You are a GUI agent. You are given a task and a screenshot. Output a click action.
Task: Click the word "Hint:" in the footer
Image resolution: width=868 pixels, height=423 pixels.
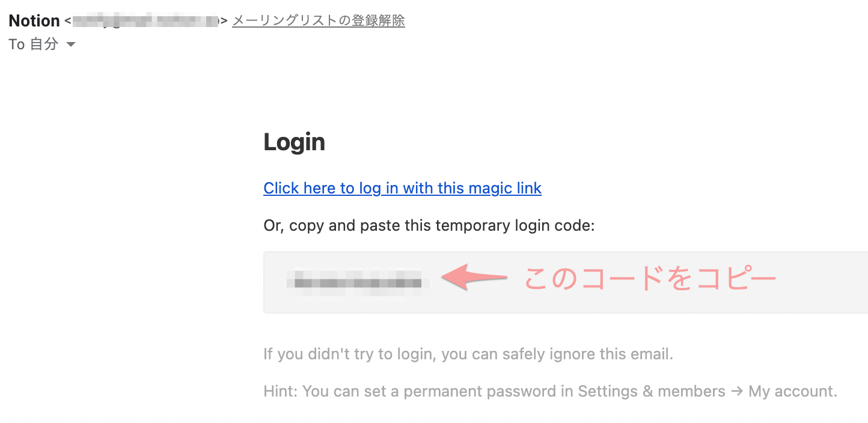[280, 392]
